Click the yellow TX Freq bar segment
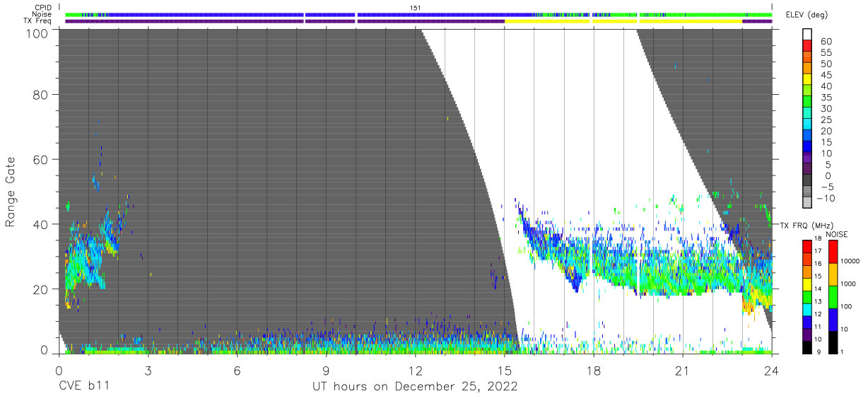This screenshot has height=401, width=868. tap(623, 21)
